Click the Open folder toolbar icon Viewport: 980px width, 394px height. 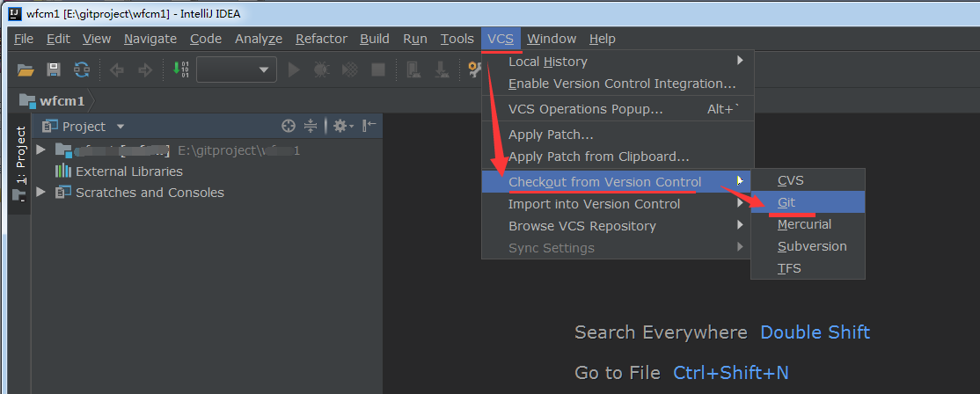pos(26,70)
